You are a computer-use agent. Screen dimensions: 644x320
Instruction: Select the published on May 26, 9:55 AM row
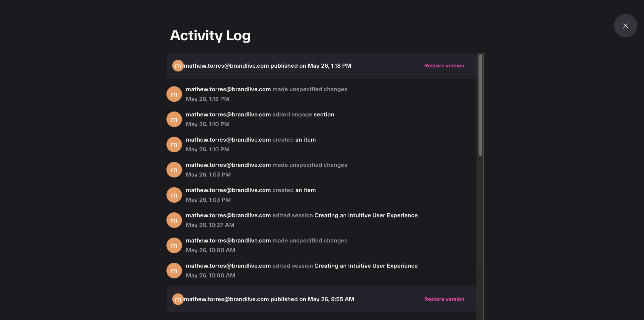(x=321, y=299)
